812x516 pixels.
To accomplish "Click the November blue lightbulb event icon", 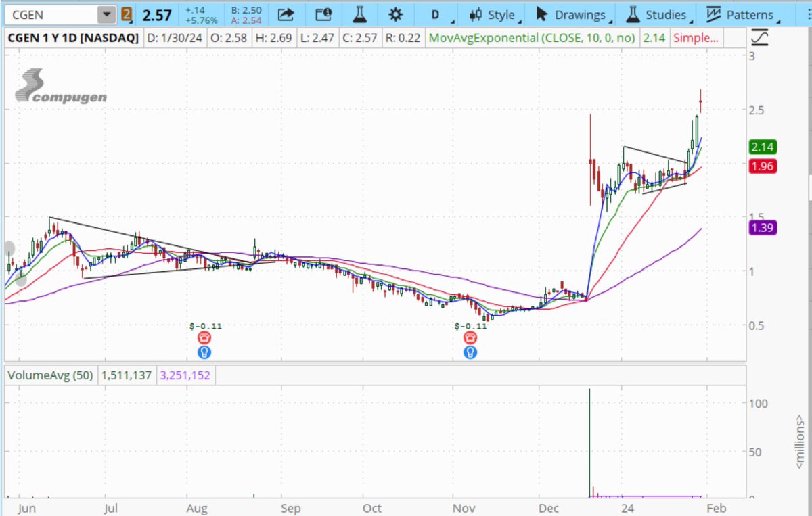I will 470,352.
